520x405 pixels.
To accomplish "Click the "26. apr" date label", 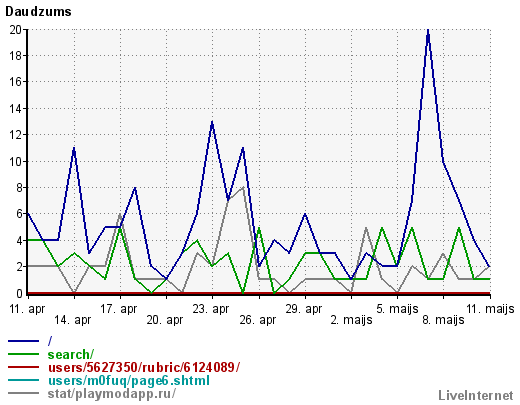I will 258,320.
